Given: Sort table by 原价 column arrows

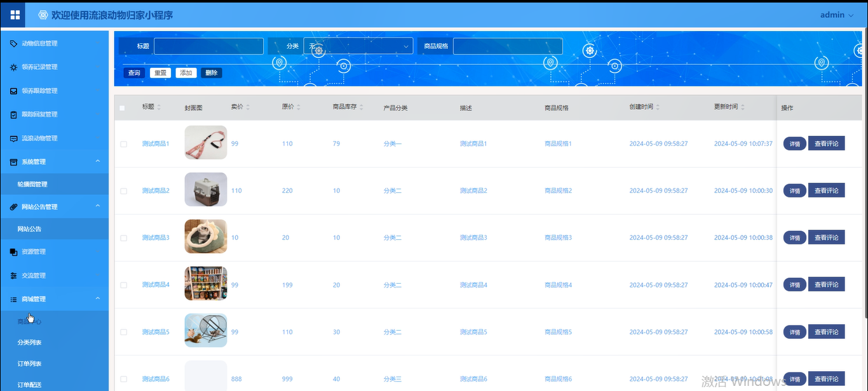Looking at the screenshot, I should pyautogui.click(x=298, y=107).
